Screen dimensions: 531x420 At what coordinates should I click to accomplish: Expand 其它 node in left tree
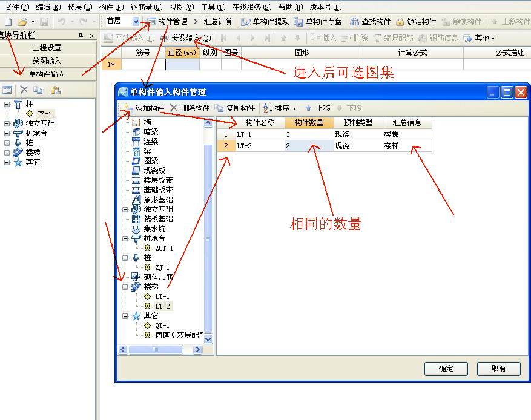point(7,162)
